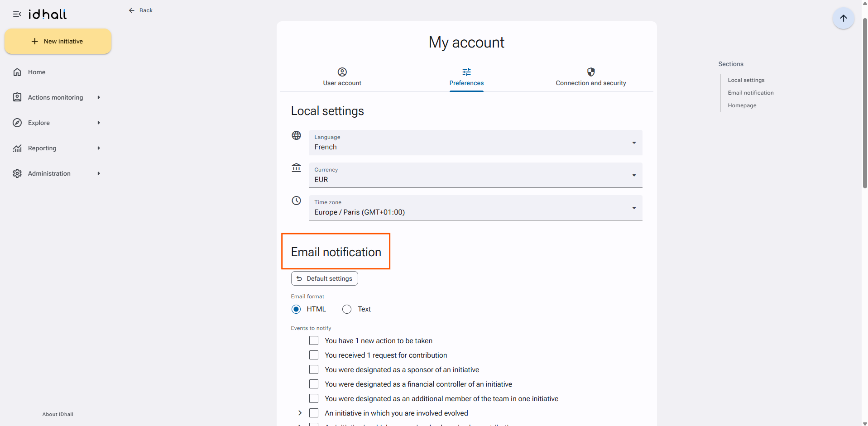868x426 pixels.
Task: Click the Back arrow icon
Action: (x=132, y=10)
